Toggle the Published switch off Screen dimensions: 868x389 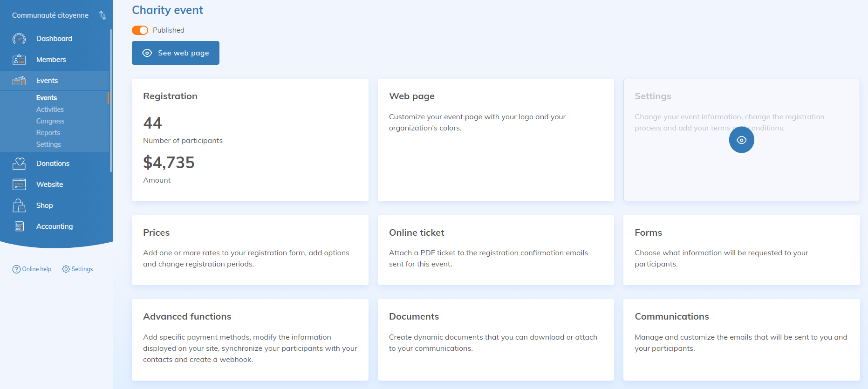(140, 30)
